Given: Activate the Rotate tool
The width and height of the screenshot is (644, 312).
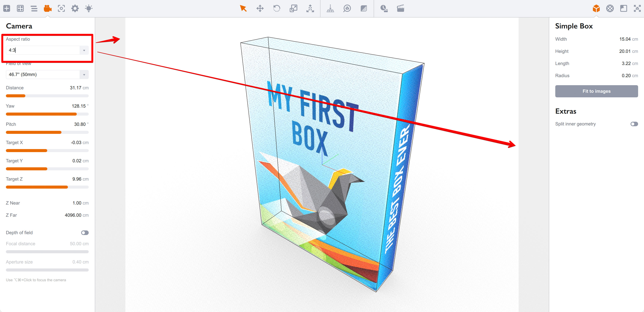Looking at the screenshot, I should click(276, 9).
